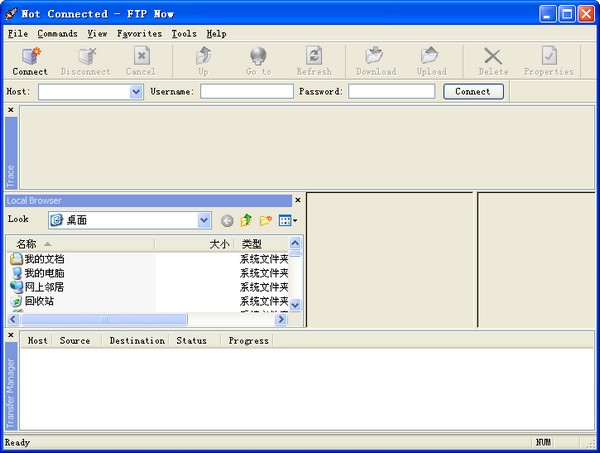Viewport: 600px width, 453px height.
Task: Click the Destination column header
Action: tap(137, 341)
